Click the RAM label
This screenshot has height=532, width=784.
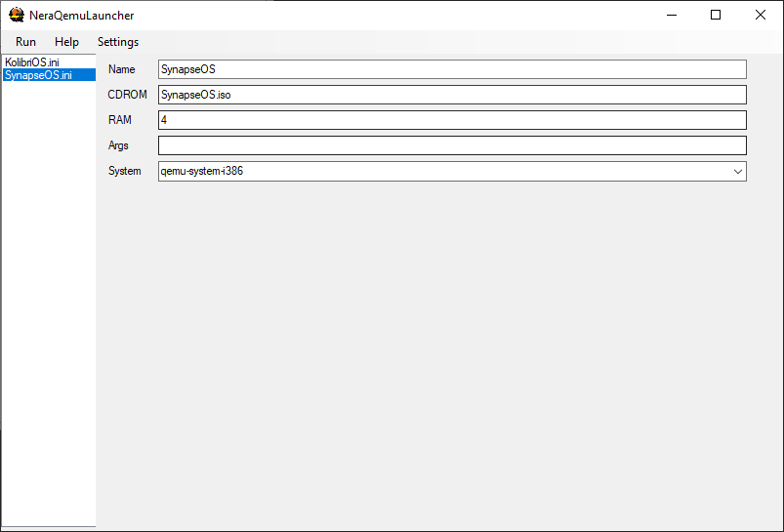tap(120, 120)
